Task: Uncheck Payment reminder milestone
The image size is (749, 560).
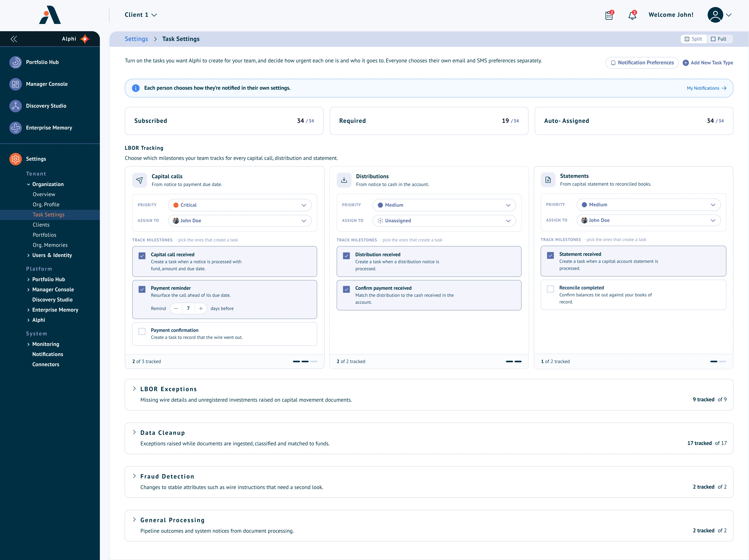Action: [x=142, y=290]
